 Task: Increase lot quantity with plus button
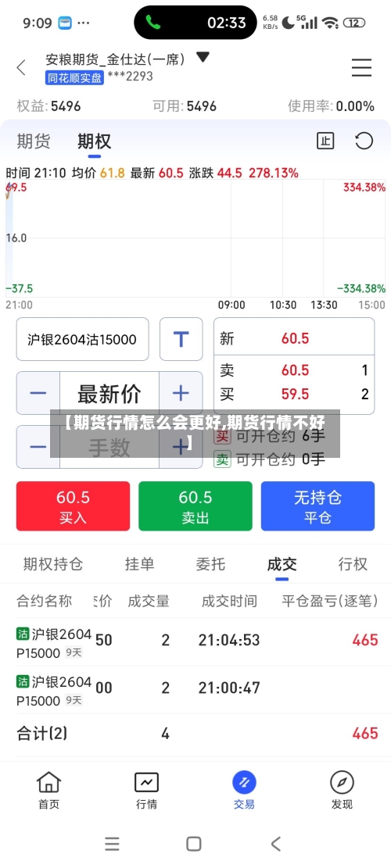(181, 447)
